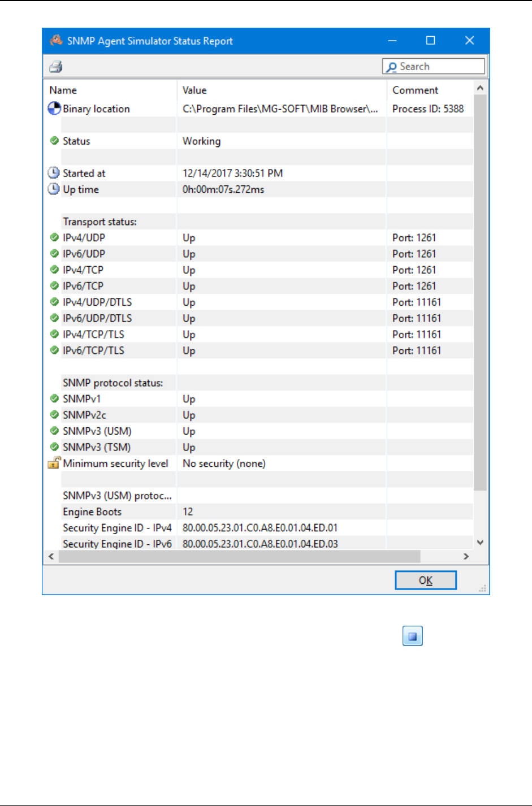Click the horizontal scrollbar thumb
532x806 pixels.
point(239,556)
